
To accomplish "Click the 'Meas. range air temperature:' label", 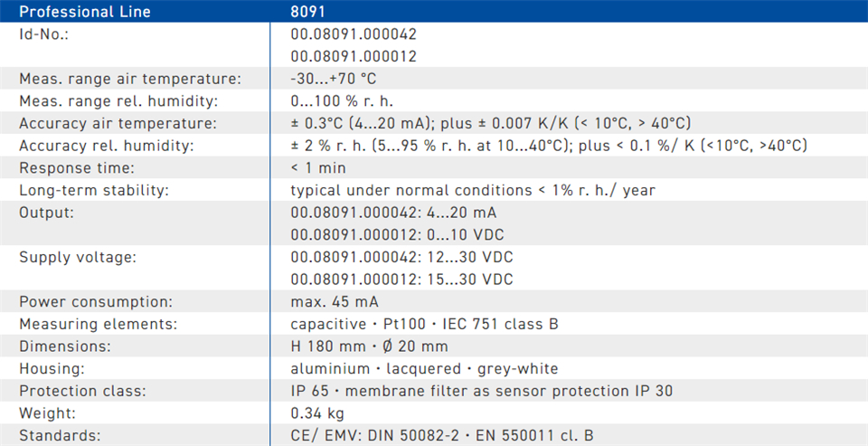I will pyautogui.click(x=130, y=79).
